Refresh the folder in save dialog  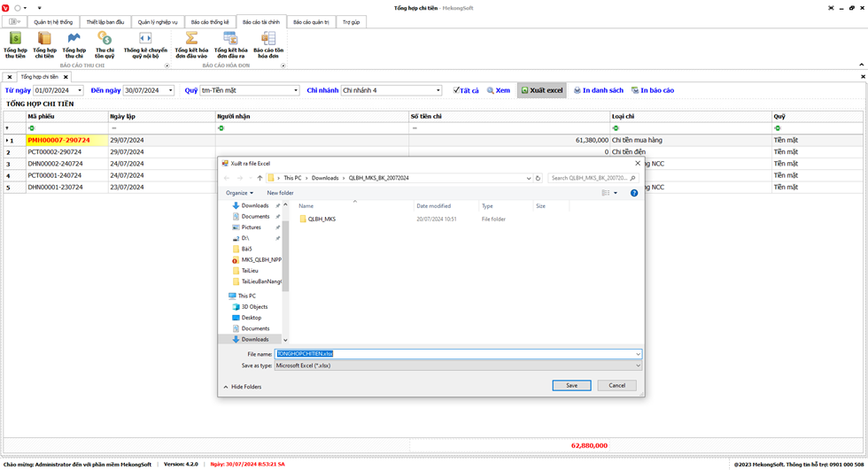(538, 178)
